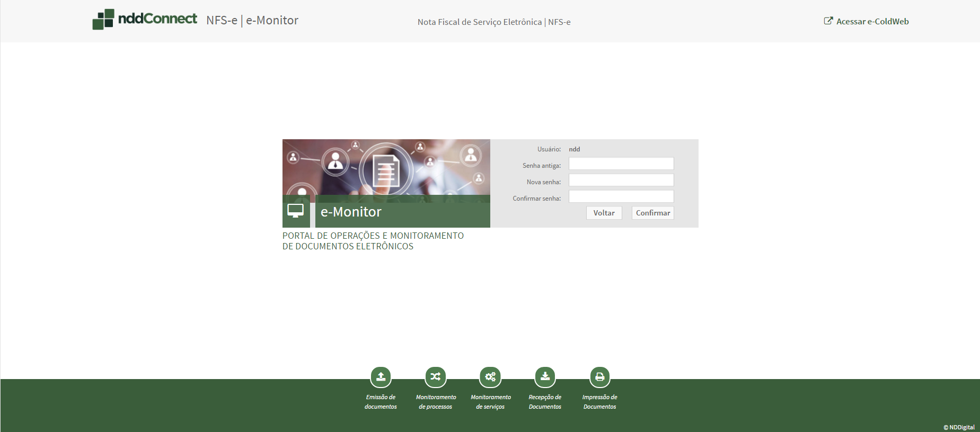Click "PORTAL DE OPERAÇÕES E MONITORAMENTO" caption
Screen dimensions: 980x432
click(x=373, y=236)
